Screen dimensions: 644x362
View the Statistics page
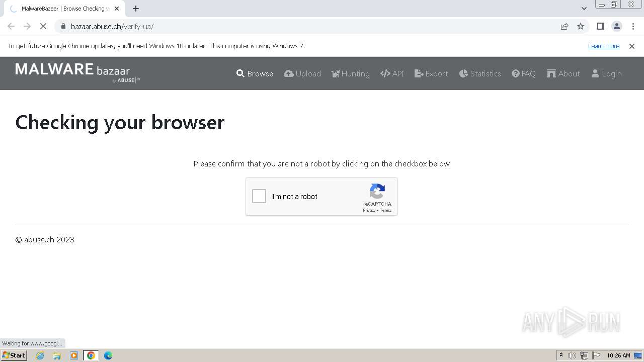pos(480,73)
